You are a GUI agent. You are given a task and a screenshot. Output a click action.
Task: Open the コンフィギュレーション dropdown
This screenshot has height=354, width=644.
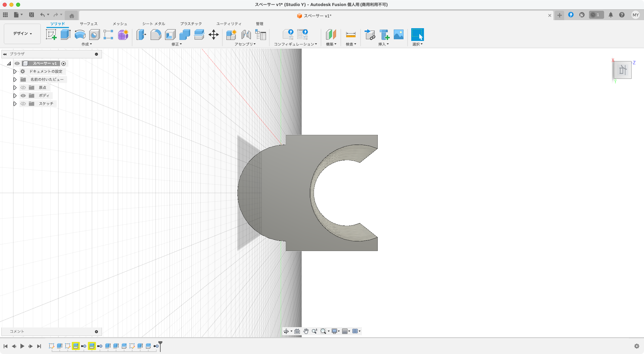click(296, 44)
